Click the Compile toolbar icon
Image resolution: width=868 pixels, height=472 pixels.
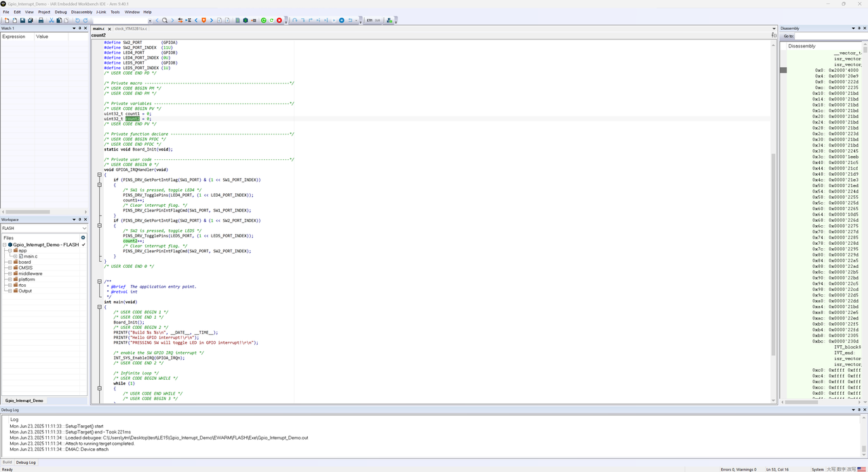coord(237,20)
